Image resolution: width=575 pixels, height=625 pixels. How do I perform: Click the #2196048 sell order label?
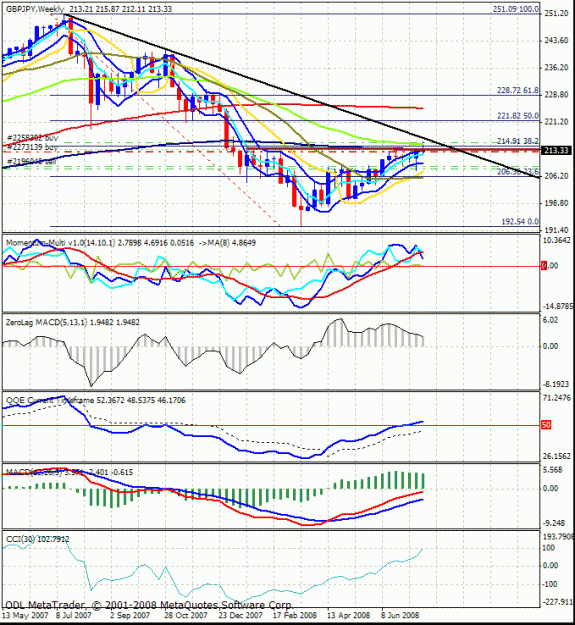tap(31, 161)
